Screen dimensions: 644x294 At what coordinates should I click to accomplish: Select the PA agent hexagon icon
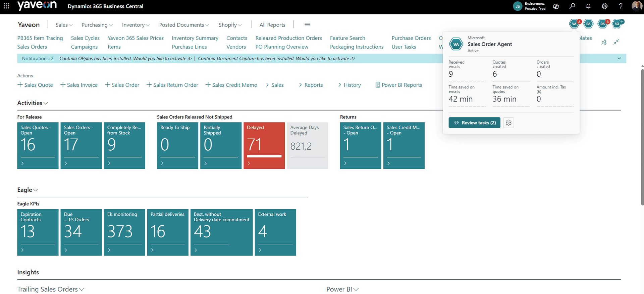tap(603, 24)
